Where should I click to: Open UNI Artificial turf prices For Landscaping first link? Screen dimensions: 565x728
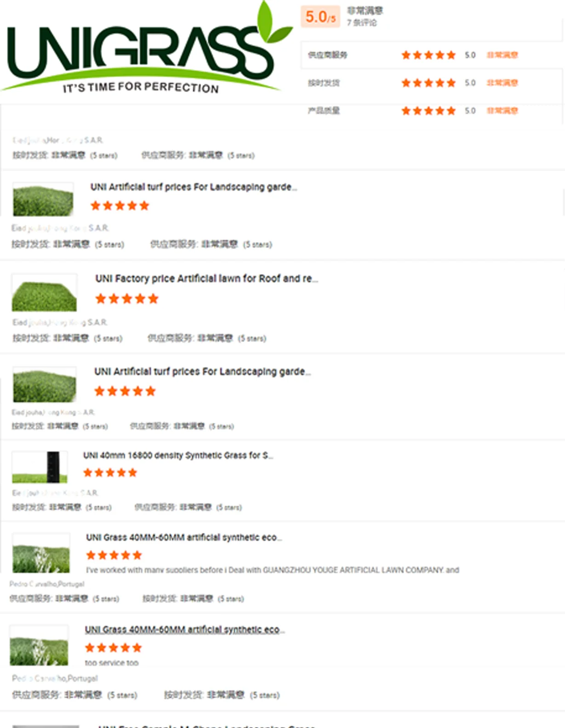(194, 187)
